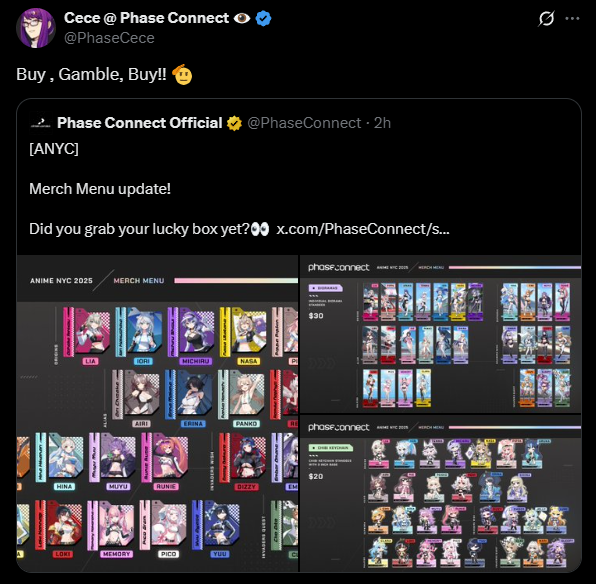The width and height of the screenshot is (596, 584).
Task: Click the gold verified badge on Phase Connect Official
Action: click(234, 123)
